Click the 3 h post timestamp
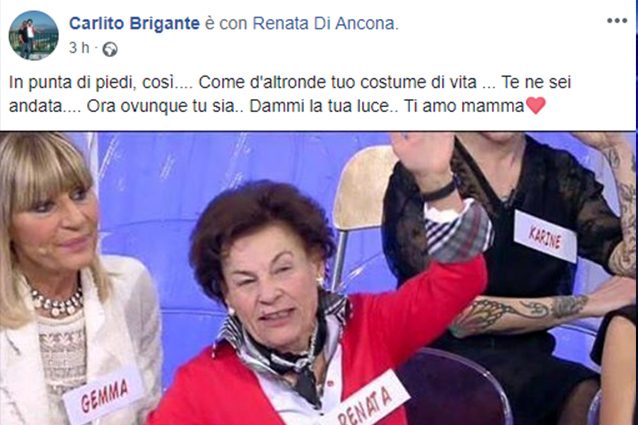638x425 pixels. [79, 48]
